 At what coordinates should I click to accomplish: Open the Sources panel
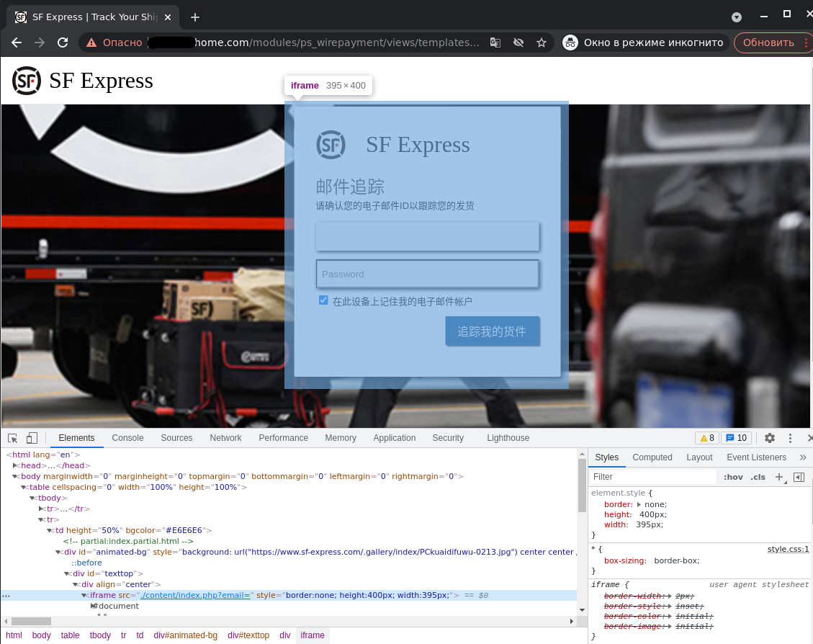pos(177,438)
